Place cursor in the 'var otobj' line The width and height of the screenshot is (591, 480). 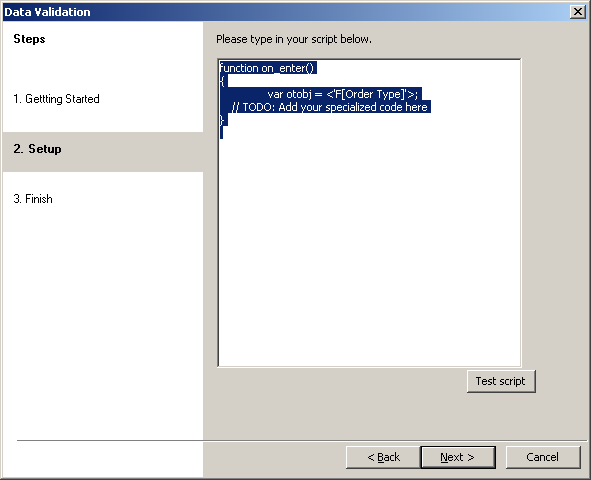[342, 94]
